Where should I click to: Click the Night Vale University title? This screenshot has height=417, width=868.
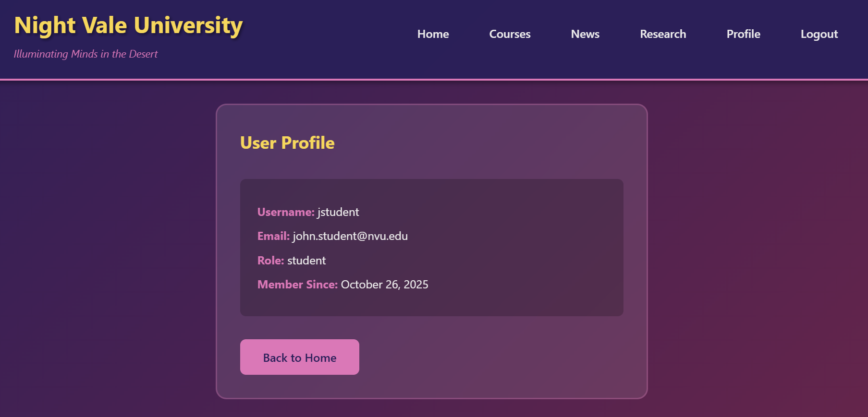tap(128, 25)
